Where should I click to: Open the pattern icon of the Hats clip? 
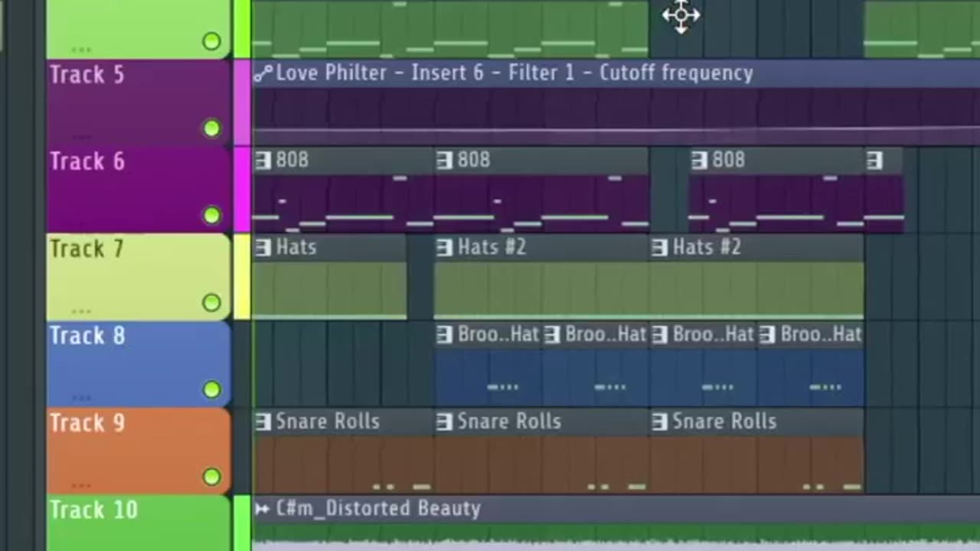263,247
